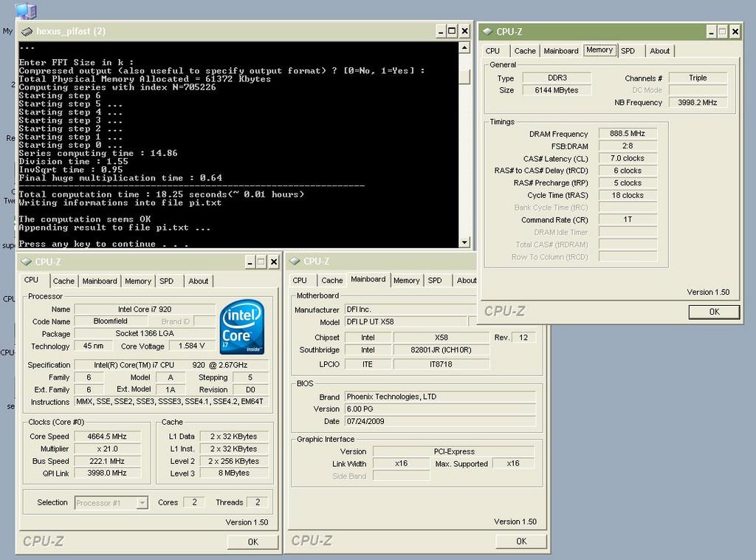Open SPD tab in CPU-Z Memory window

coord(628,51)
